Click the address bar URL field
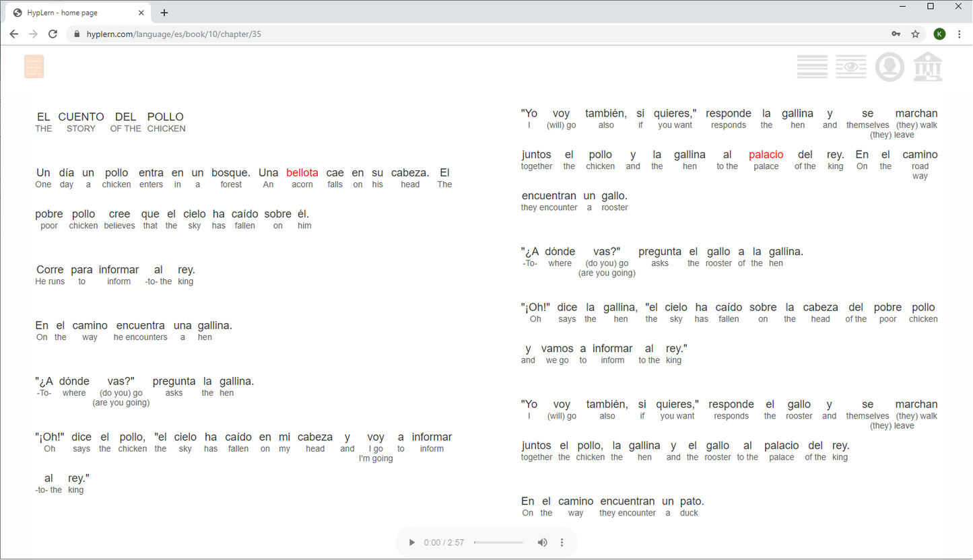This screenshot has width=973, height=560. click(x=471, y=34)
